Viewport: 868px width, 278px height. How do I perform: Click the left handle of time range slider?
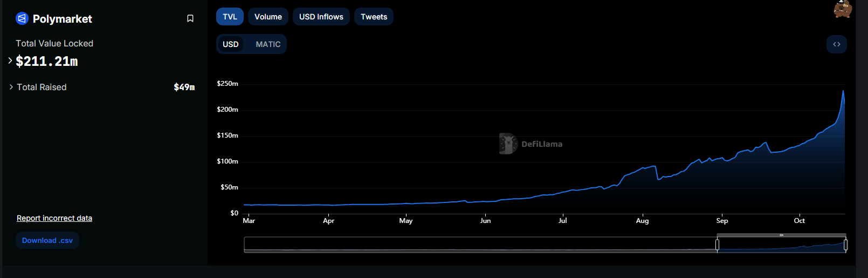click(x=717, y=245)
